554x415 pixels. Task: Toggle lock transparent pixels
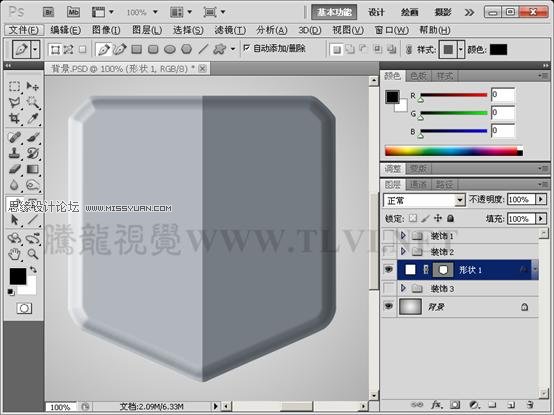(413, 219)
